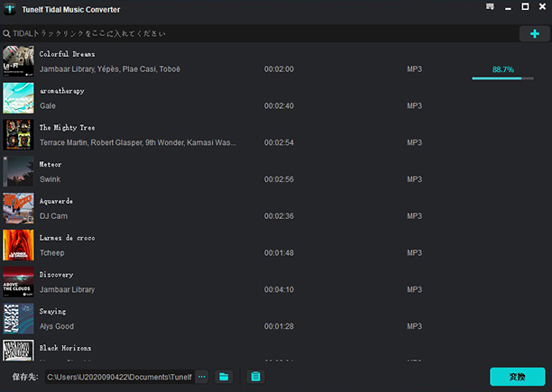Click the Colorful Dreams track title
Screen dimensions: 552x392
pyautogui.click(x=67, y=54)
